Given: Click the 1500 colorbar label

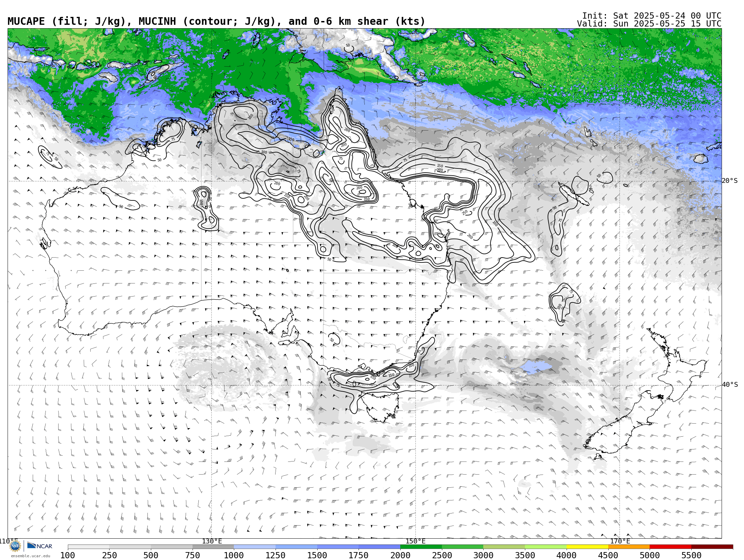Looking at the screenshot, I should pos(317,556).
